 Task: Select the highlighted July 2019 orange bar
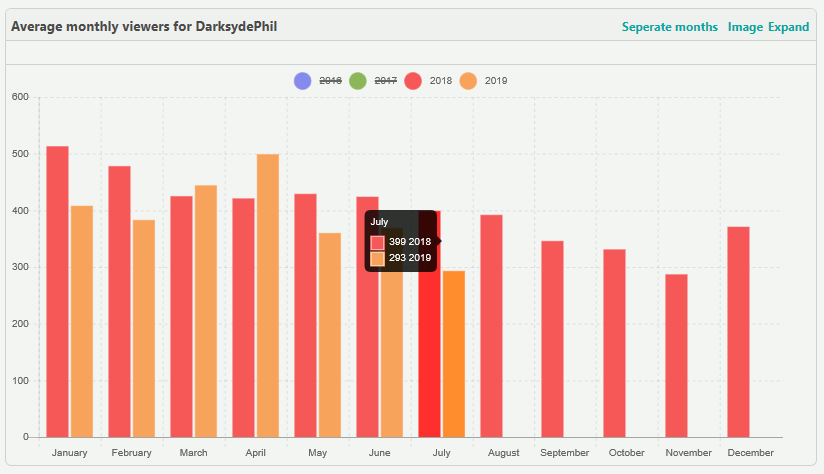coord(454,354)
